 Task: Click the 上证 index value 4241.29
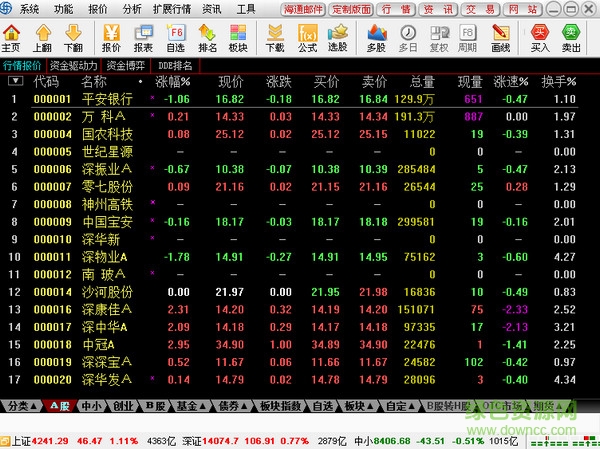(x=50, y=441)
